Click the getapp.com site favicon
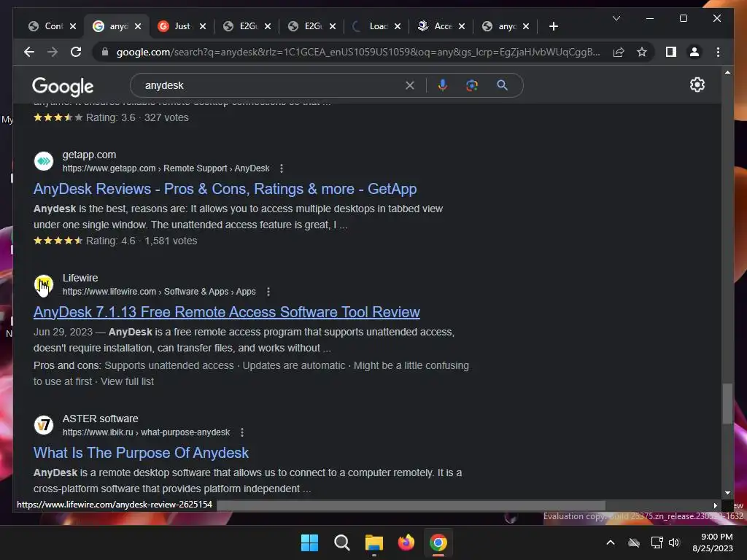 [44, 161]
